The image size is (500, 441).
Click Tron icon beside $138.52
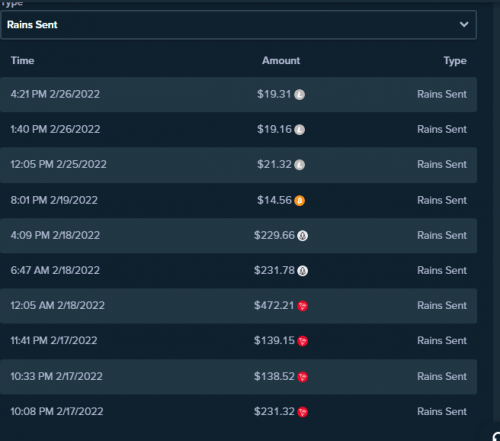302,377
